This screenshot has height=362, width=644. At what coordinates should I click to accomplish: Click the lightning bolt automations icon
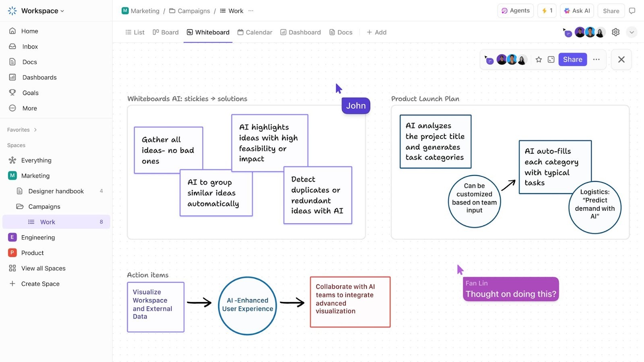tap(546, 10)
